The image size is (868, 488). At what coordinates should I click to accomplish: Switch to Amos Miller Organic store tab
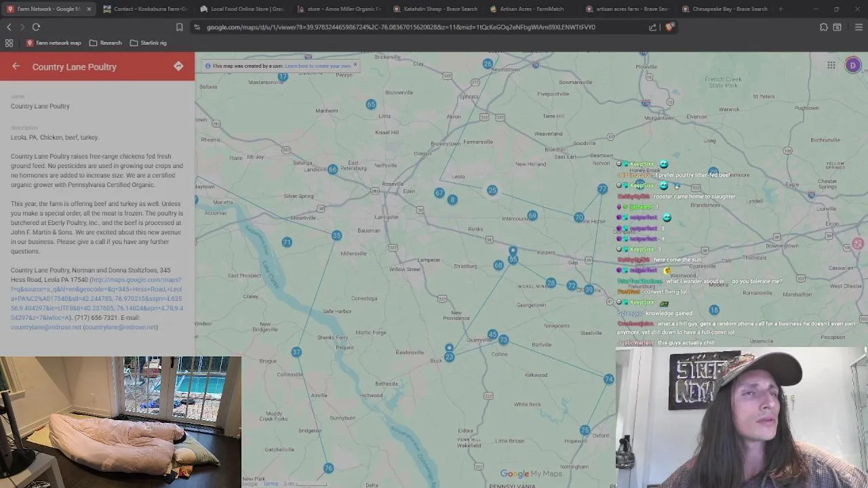(339, 9)
